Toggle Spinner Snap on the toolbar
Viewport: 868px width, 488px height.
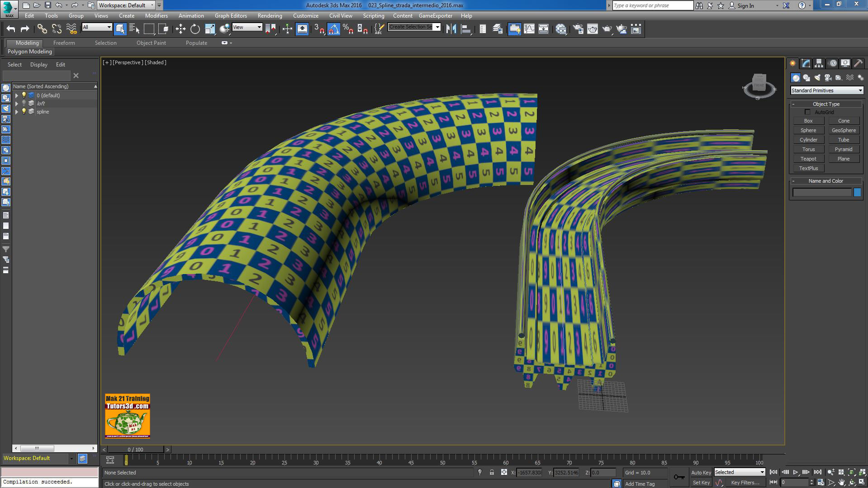(362, 29)
